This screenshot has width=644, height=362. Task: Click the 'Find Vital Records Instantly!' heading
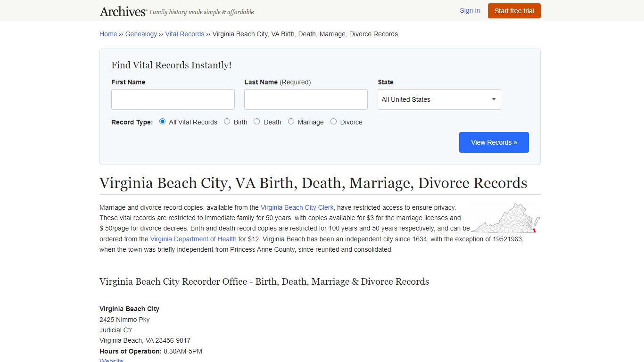[171, 66]
